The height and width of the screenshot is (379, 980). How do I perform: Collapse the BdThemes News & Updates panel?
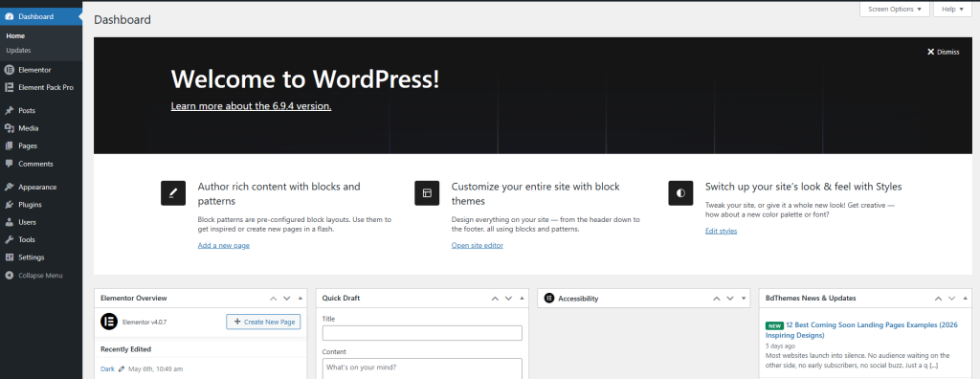pos(966,299)
